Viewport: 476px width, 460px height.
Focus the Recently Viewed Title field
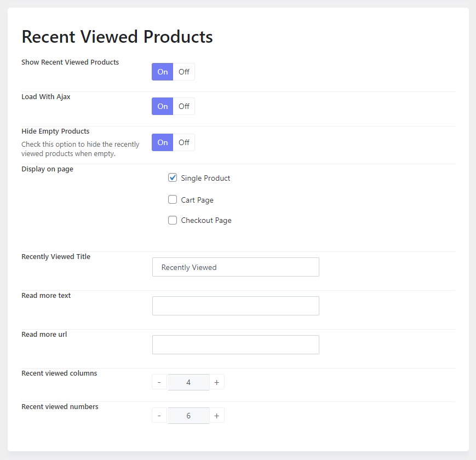point(236,267)
